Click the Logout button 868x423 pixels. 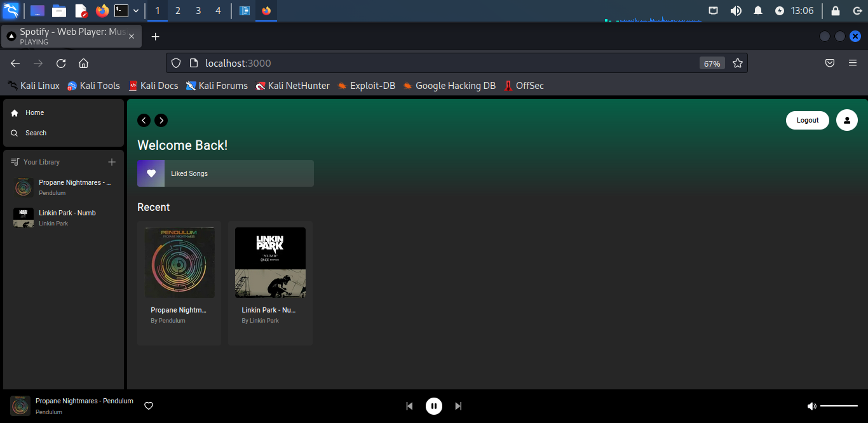pos(807,120)
